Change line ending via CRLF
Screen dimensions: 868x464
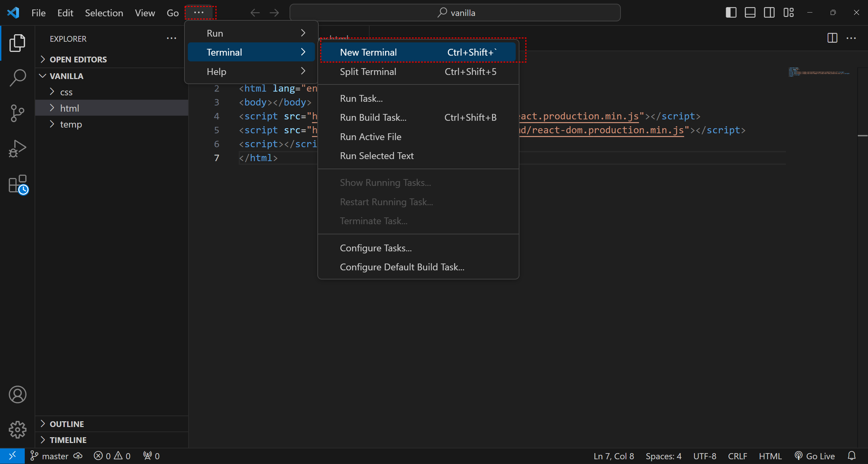click(738, 456)
